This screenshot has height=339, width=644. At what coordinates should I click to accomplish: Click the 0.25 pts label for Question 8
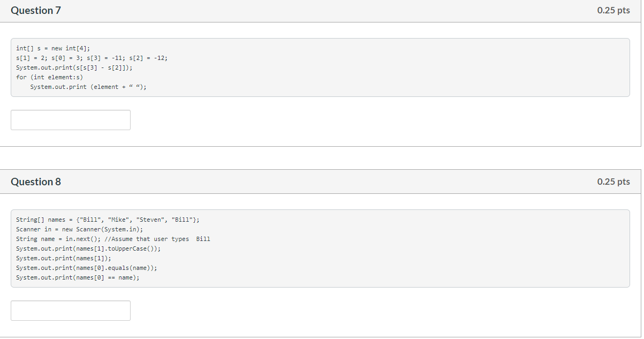[613, 182]
